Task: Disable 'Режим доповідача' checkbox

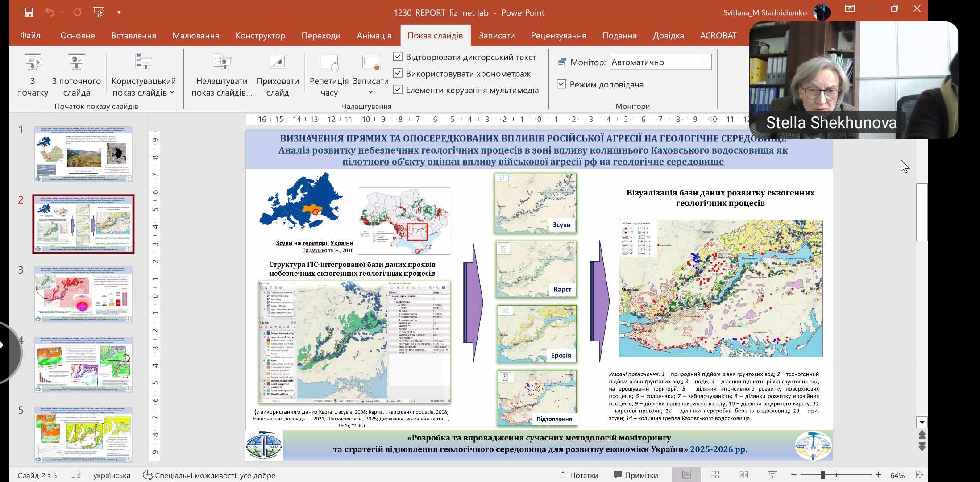Action: pos(562,84)
